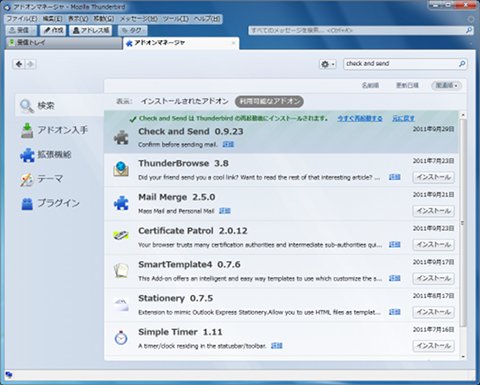
Task: Select the Simple Timer 1.11 title
Action: [x=180, y=332]
